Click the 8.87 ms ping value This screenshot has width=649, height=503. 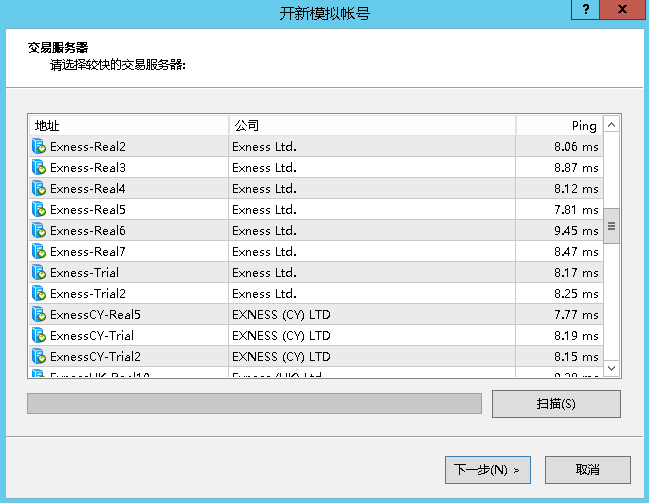(576, 168)
